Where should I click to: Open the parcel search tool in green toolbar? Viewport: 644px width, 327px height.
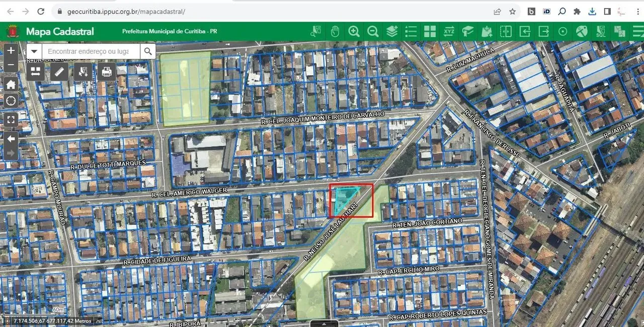pos(316,31)
